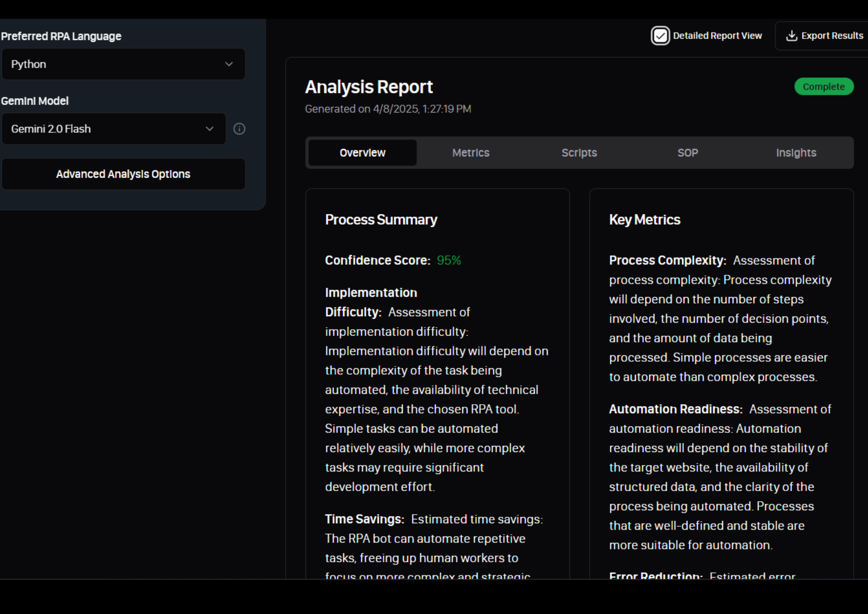View the Insights tab
868x614 pixels.
coord(796,153)
